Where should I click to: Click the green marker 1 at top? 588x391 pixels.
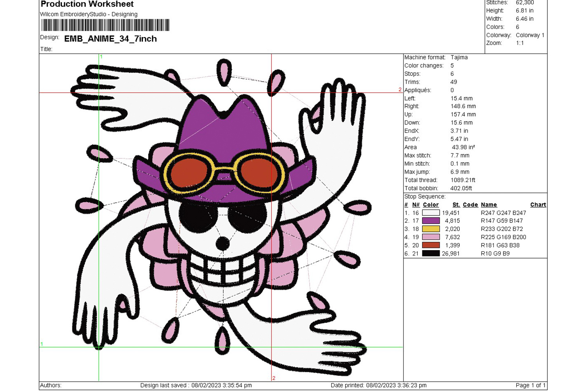[101, 57]
